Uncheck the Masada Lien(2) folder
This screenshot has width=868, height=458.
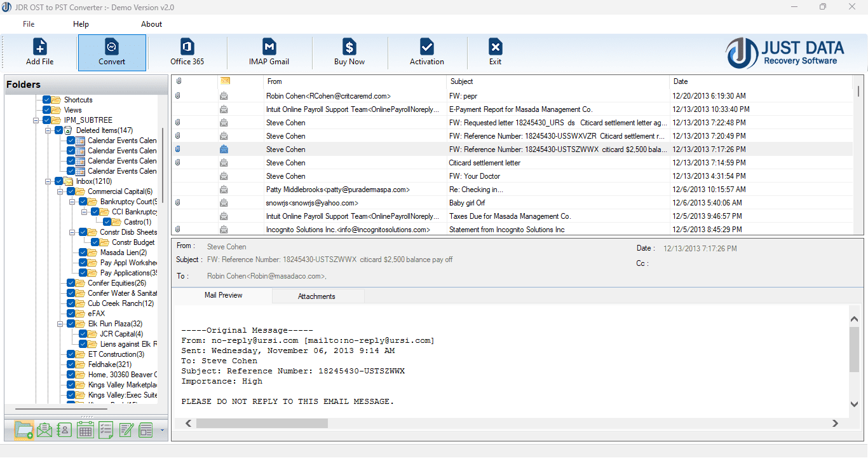[81, 252]
